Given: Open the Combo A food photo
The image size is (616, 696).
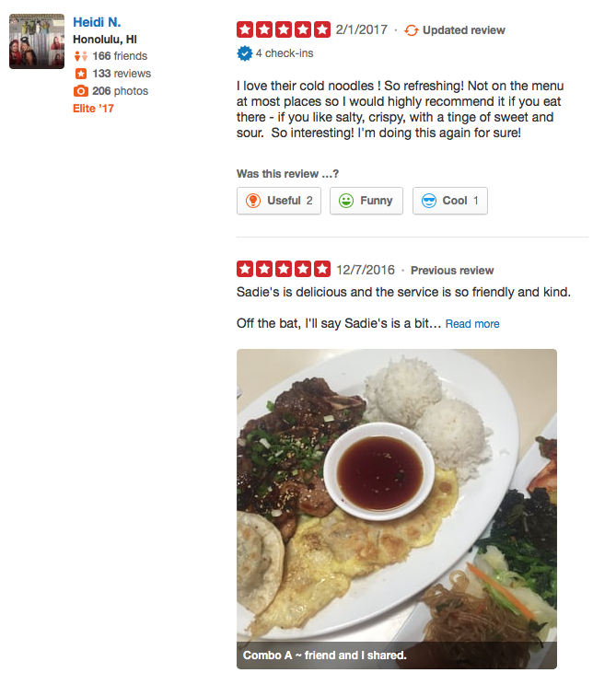Looking at the screenshot, I should (397, 509).
